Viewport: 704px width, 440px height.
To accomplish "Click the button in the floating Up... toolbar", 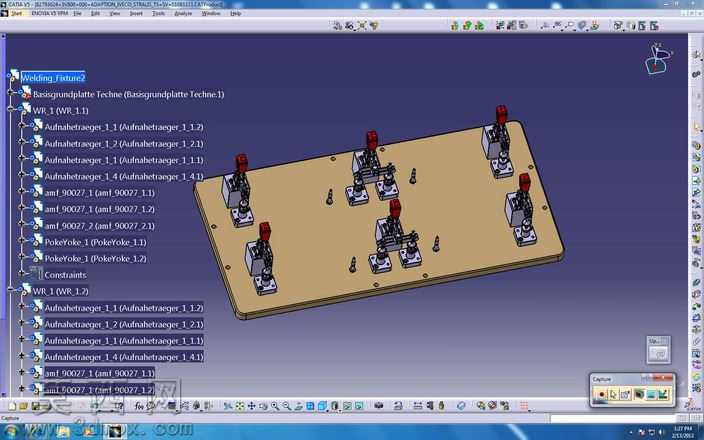I will tap(659, 354).
